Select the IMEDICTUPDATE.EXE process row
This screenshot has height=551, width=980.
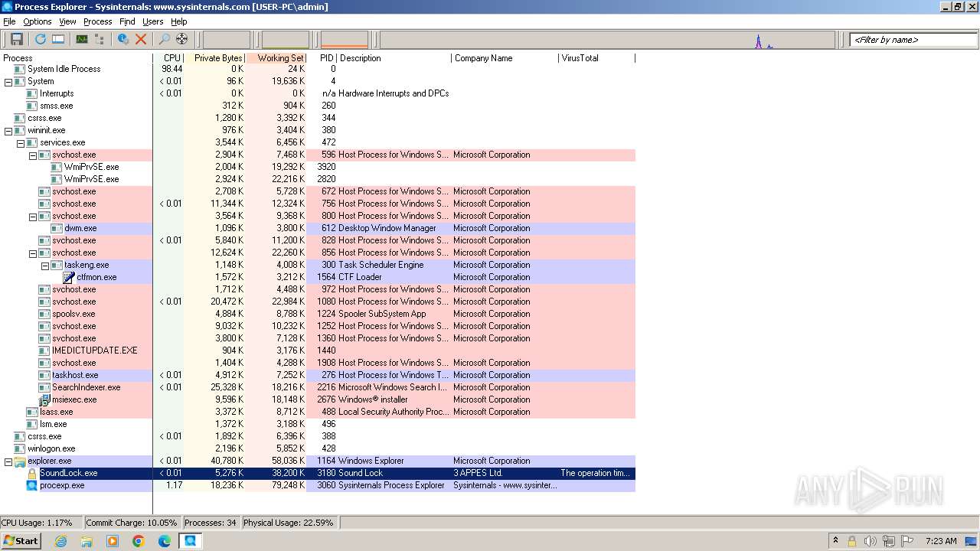[x=318, y=350]
